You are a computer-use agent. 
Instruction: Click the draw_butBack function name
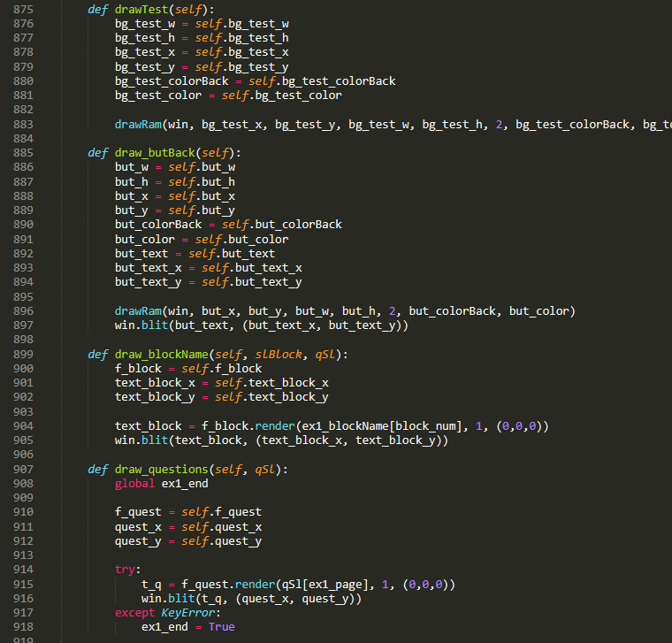155,153
